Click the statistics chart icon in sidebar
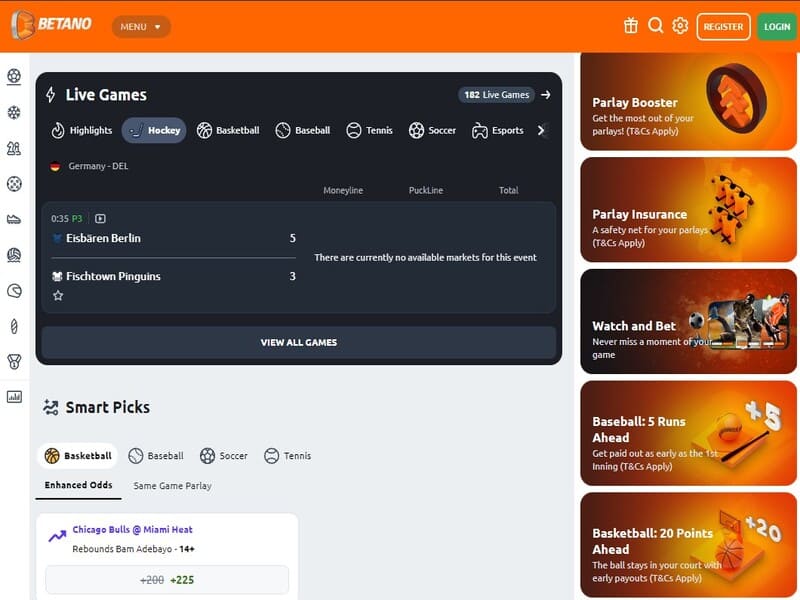Screen dimensions: 800x600 [14, 396]
